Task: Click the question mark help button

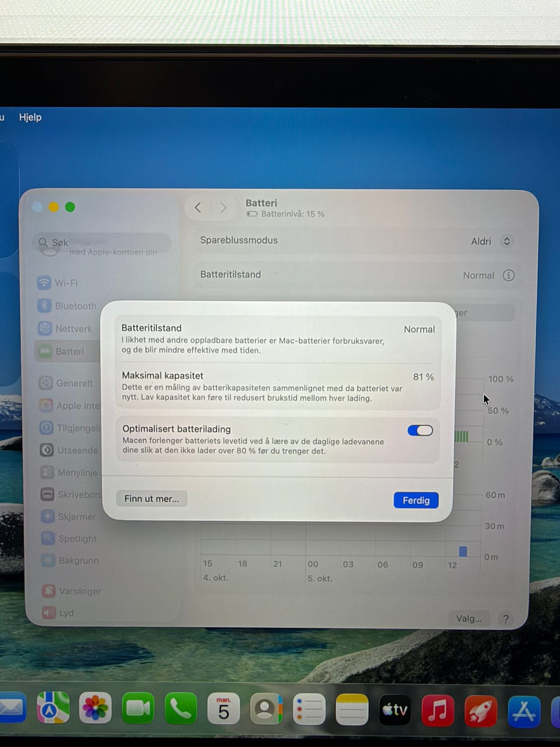Action: pos(506,619)
